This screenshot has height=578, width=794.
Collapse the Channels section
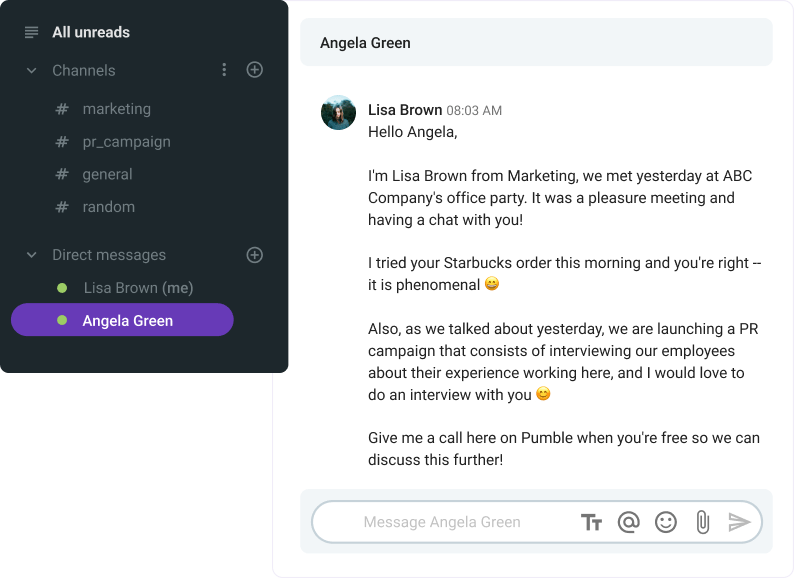coord(32,71)
